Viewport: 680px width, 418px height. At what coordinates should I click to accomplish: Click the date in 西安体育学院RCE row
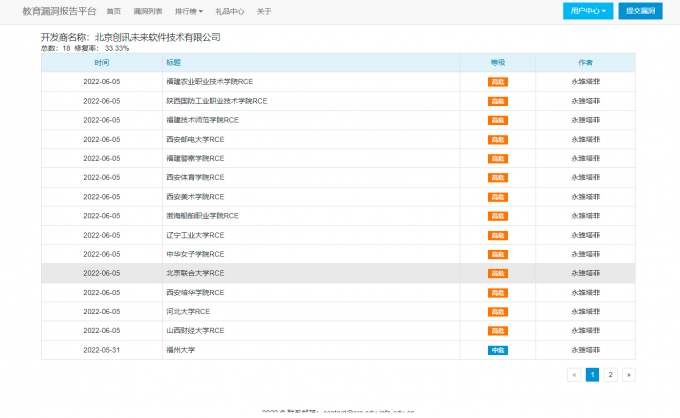tap(101, 178)
